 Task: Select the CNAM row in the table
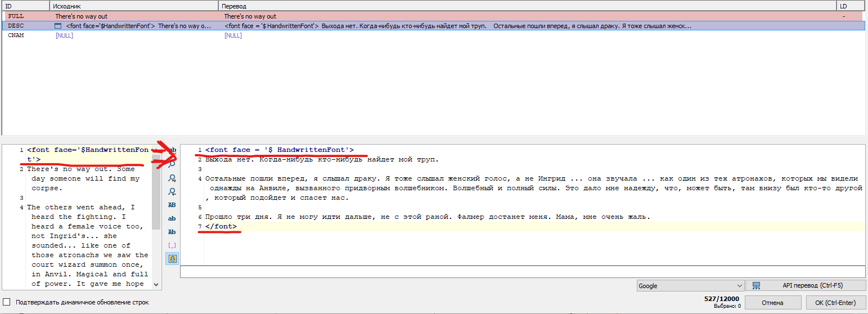pos(433,35)
